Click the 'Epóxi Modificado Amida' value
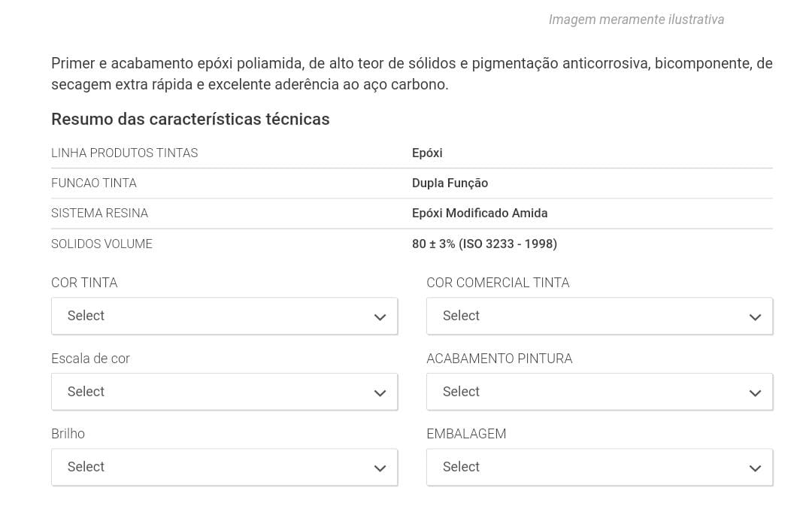Image resolution: width=812 pixels, height=509 pixels. (480, 214)
